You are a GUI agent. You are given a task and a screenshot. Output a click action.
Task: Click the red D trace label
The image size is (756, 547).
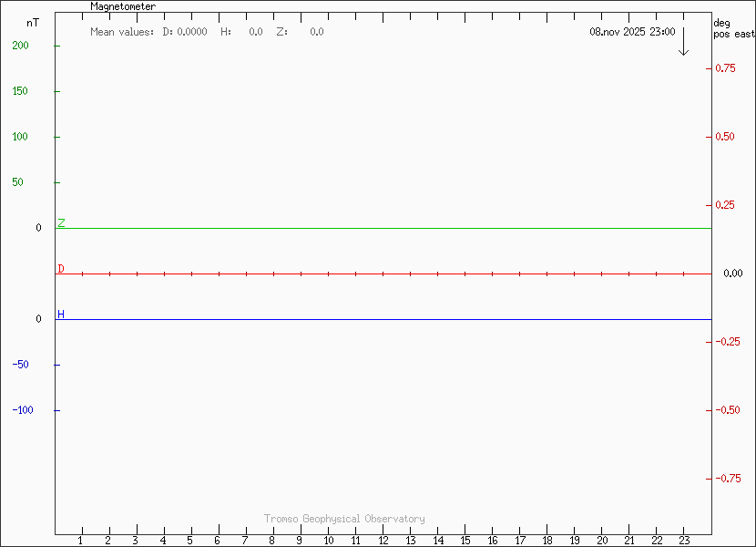point(61,269)
